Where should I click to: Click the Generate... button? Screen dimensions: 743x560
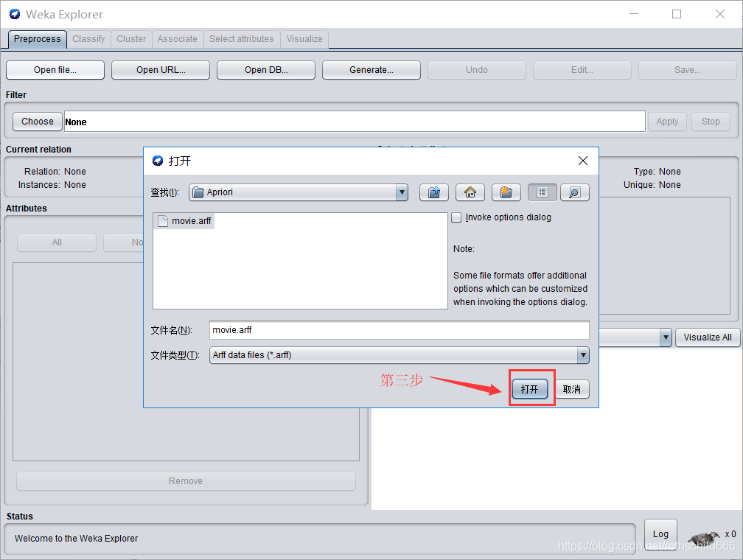click(x=371, y=70)
